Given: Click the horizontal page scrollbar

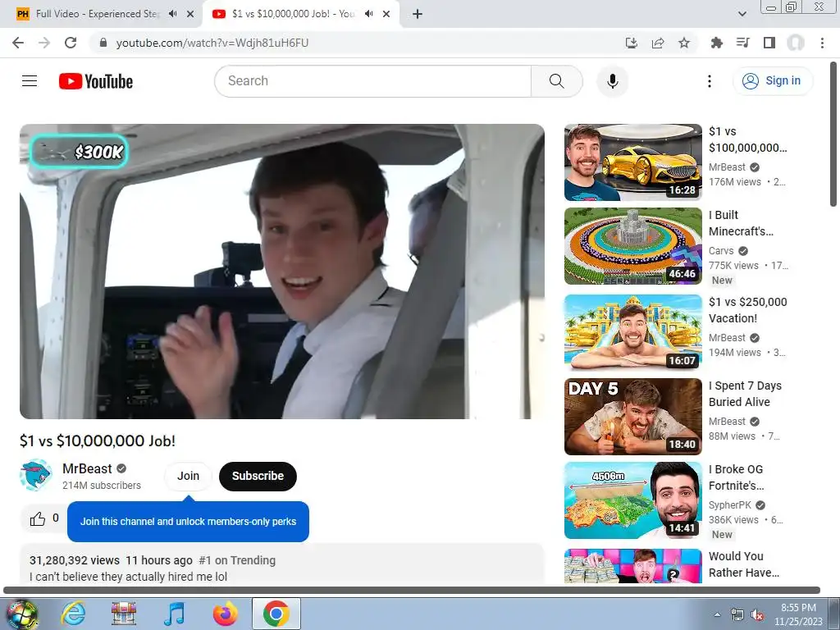Looking at the screenshot, I should (x=412, y=591).
